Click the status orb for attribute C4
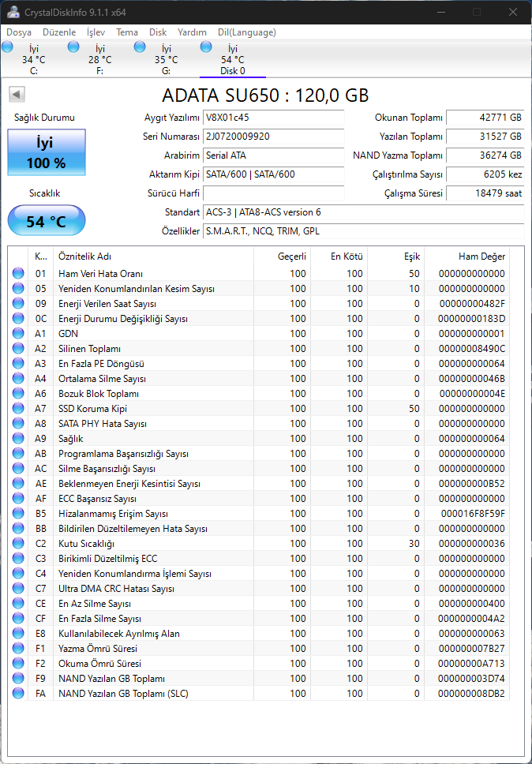The height and width of the screenshot is (764, 532). (18, 574)
